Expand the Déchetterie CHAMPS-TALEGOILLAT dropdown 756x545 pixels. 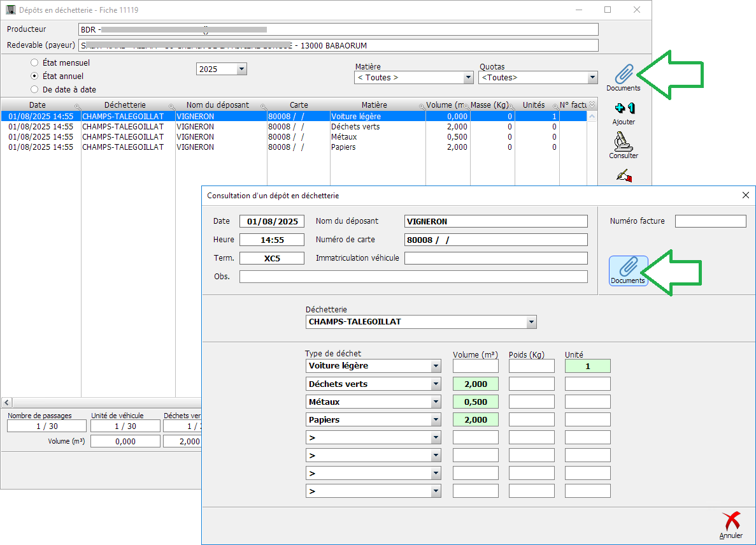point(531,323)
